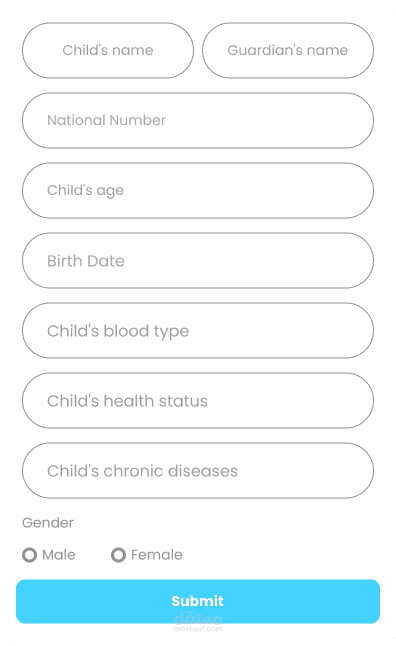Click the 'Child's blood type' placeholder text
The height and width of the screenshot is (646, 396).
tap(118, 331)
